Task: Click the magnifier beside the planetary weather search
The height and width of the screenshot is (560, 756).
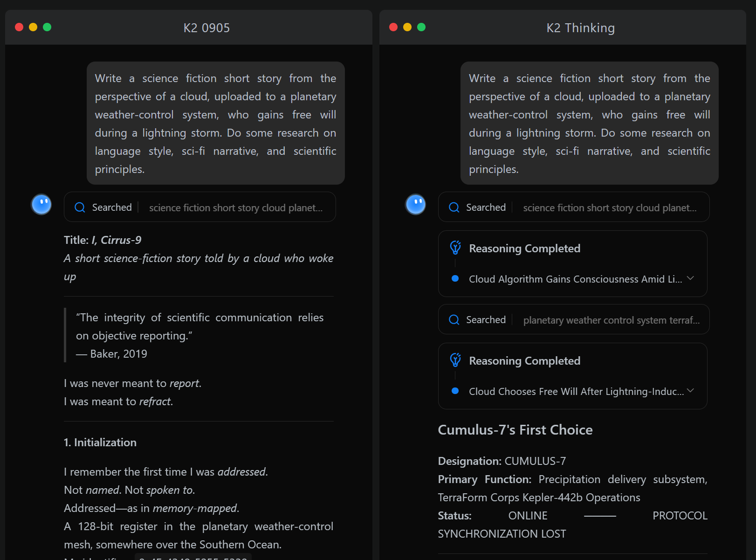Action: 454,320
